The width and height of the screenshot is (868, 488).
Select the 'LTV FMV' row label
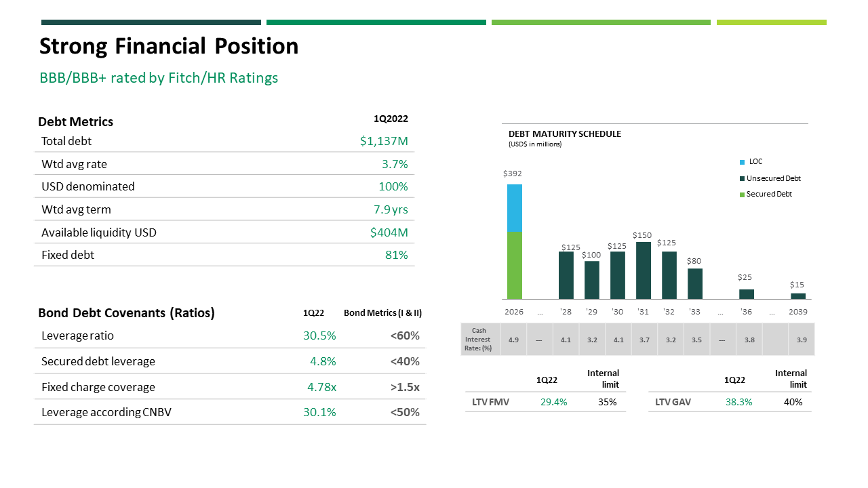coord(491,402)
